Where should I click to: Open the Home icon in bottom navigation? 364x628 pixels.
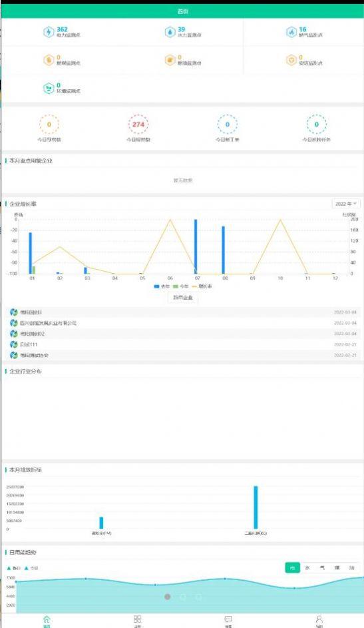(47, 621)
